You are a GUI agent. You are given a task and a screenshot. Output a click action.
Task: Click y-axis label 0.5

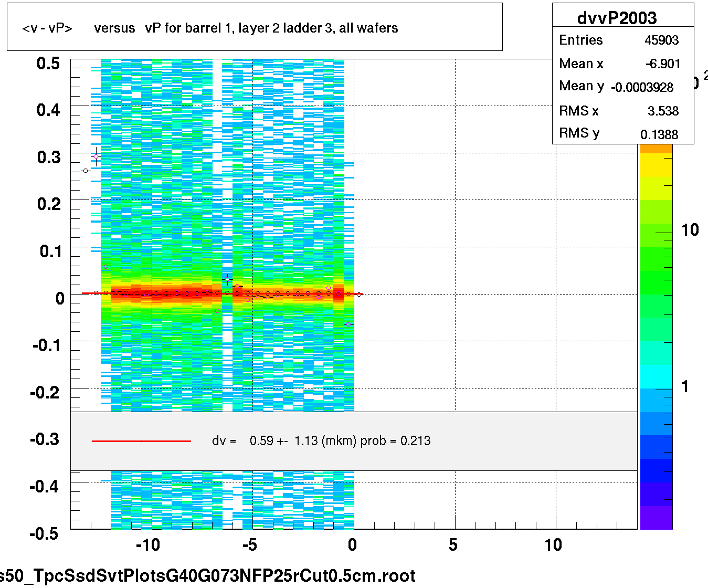(x=48, y=64)
